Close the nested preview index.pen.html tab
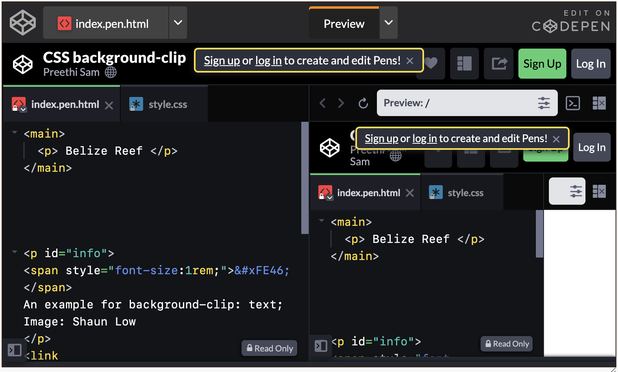The image size is (618, 372). coord(410,193)
